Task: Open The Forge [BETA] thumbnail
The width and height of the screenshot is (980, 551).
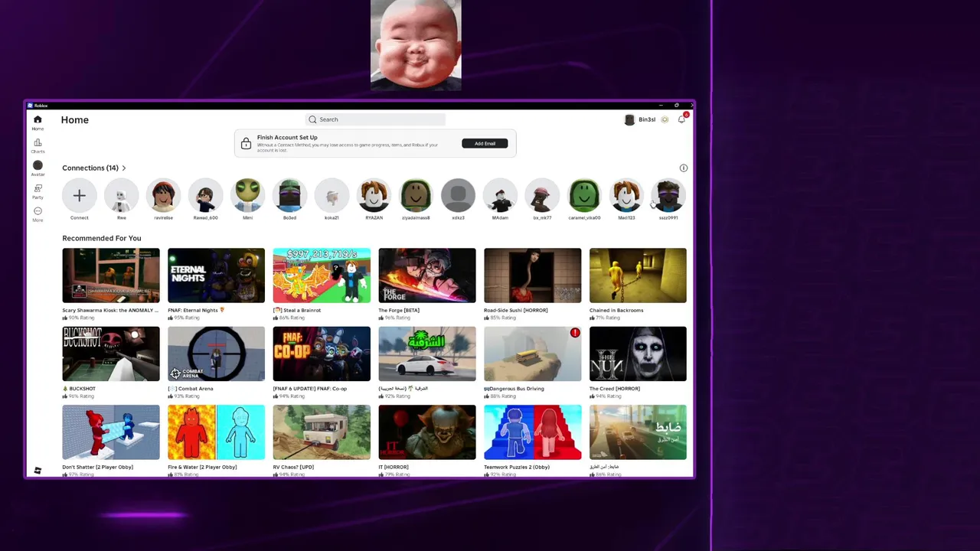Action: click(427, 275)
